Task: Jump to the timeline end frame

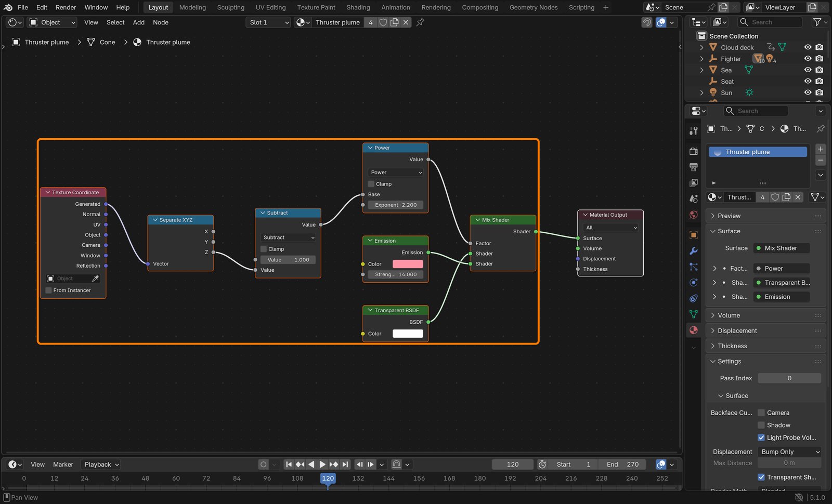Action: pyautogui.click(x=345, y=465)
